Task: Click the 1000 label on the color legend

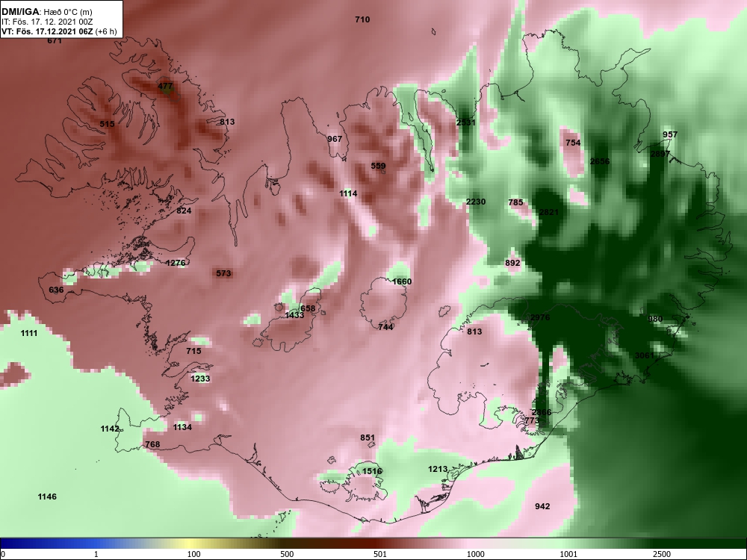Action: 475,554
